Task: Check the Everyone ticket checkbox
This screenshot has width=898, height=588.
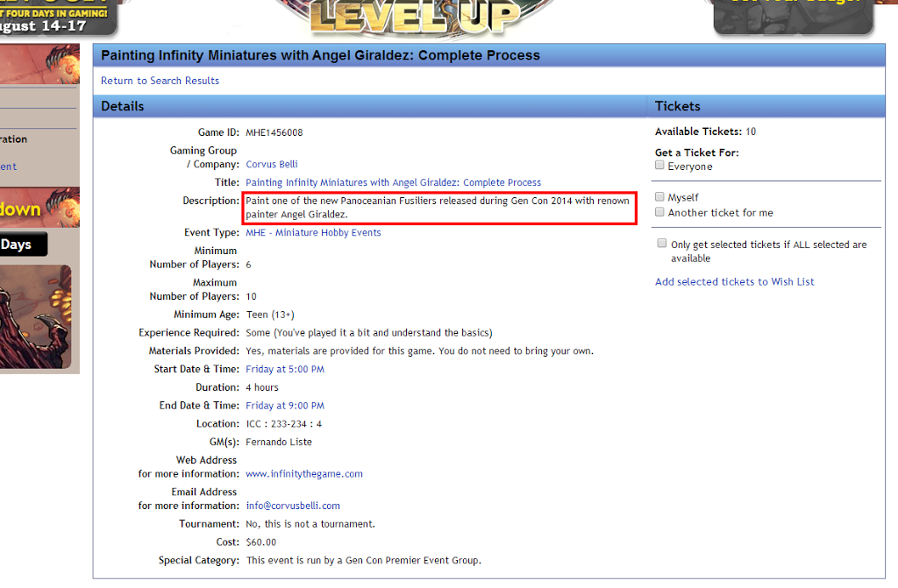Action: pos(659,166)
